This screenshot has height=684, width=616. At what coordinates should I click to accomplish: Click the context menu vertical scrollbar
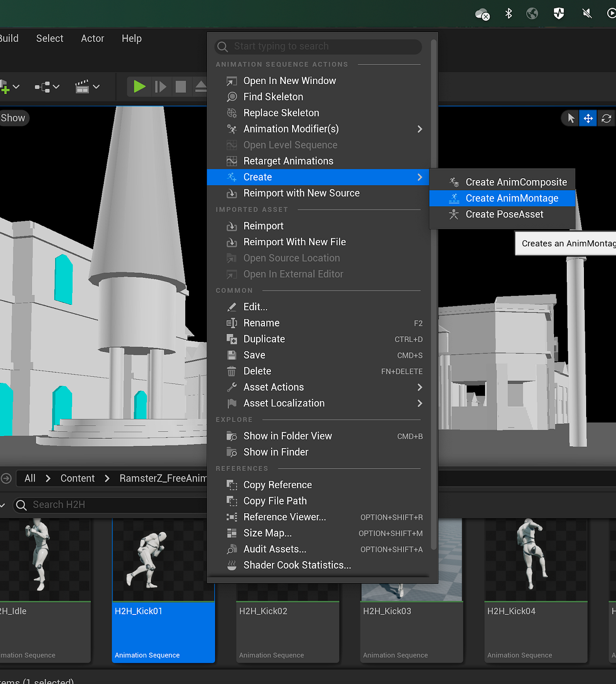coord(433,294)
